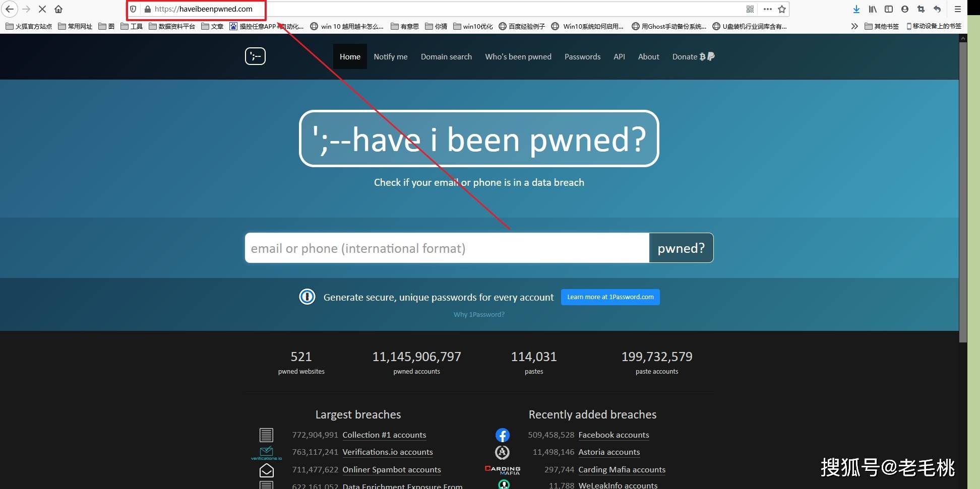Open the 移动设备上的书签 folder
Viewport: 980px width, 489px height.
934,26
